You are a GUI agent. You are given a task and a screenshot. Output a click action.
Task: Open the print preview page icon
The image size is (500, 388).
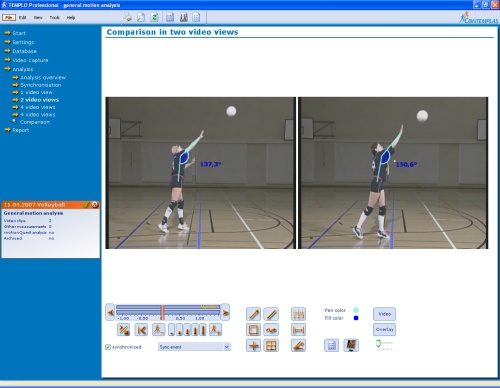[x=141, y=17]
